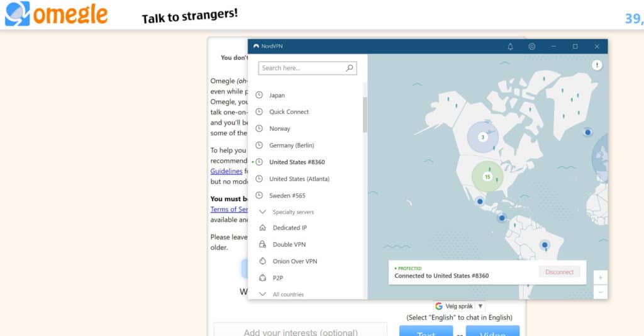
Task: Select the Mexico server pin on map
Action: coord(480,201)
